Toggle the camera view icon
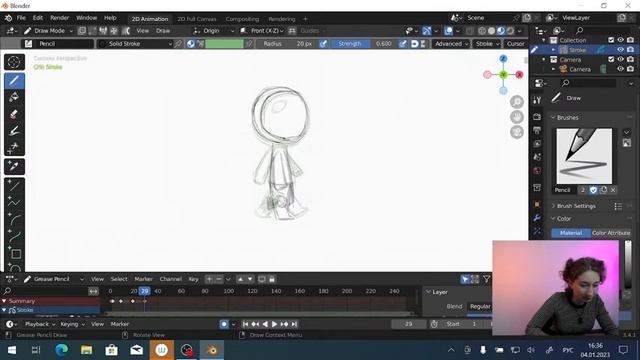The width and height of the screenshot is (640, 360). pyautogui.click(x=517, y=132)
